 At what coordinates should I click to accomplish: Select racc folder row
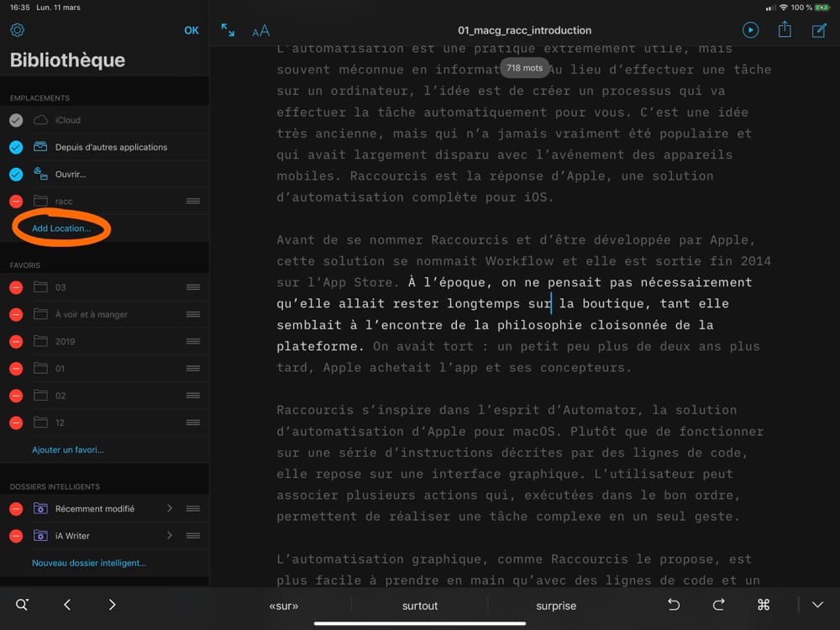104,201
